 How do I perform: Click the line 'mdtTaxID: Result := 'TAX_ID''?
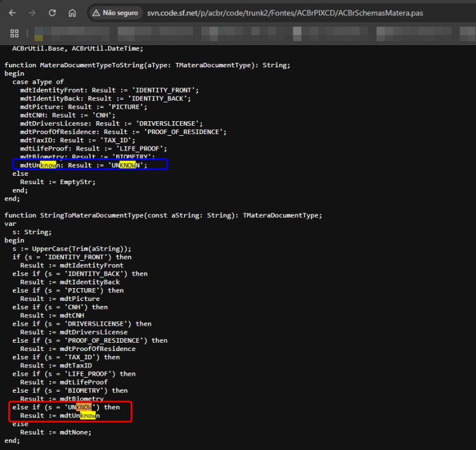pyautogui.click(x=77, y=140)
